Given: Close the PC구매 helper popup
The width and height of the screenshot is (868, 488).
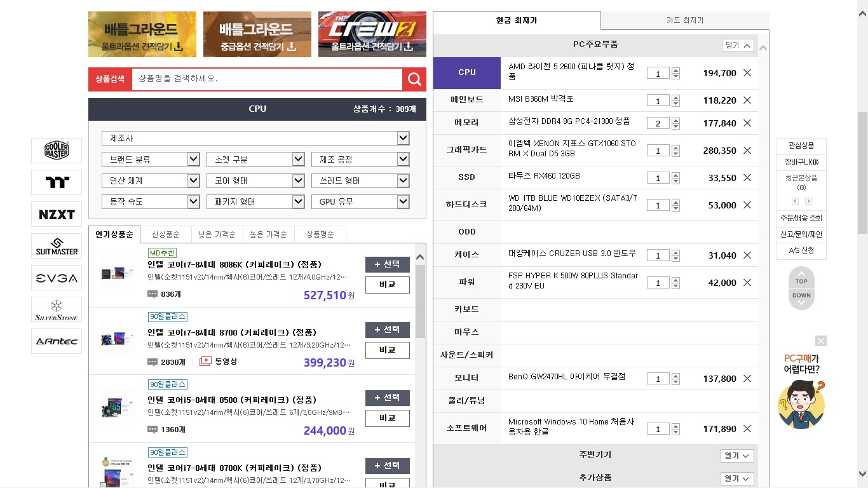Looking at the screenshot, I should (x=821, y=341).
